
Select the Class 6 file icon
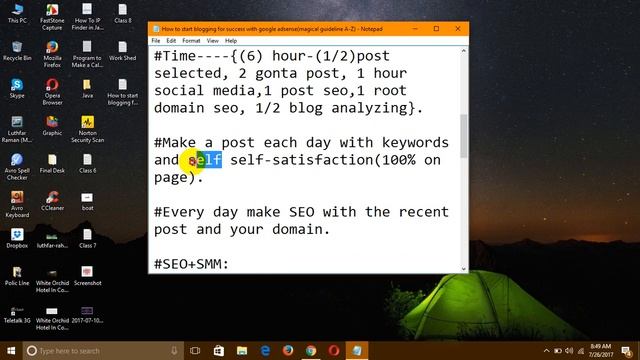coord(87,163)
